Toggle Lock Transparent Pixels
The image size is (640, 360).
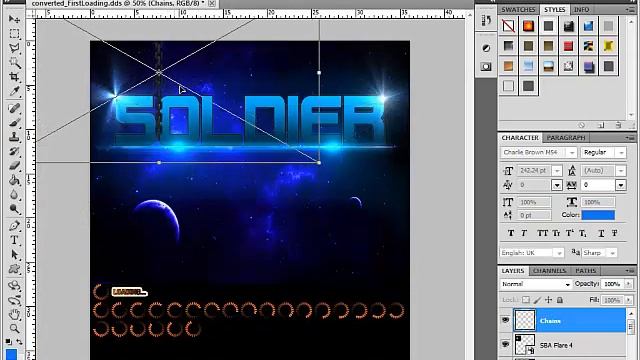[526, 300]
